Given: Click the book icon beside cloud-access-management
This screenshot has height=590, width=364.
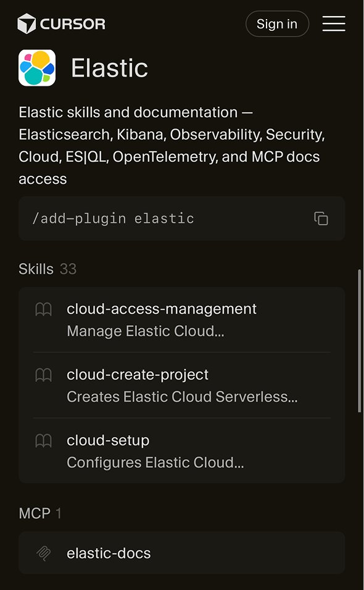Looking at the screenshot, I should (43, 309).
